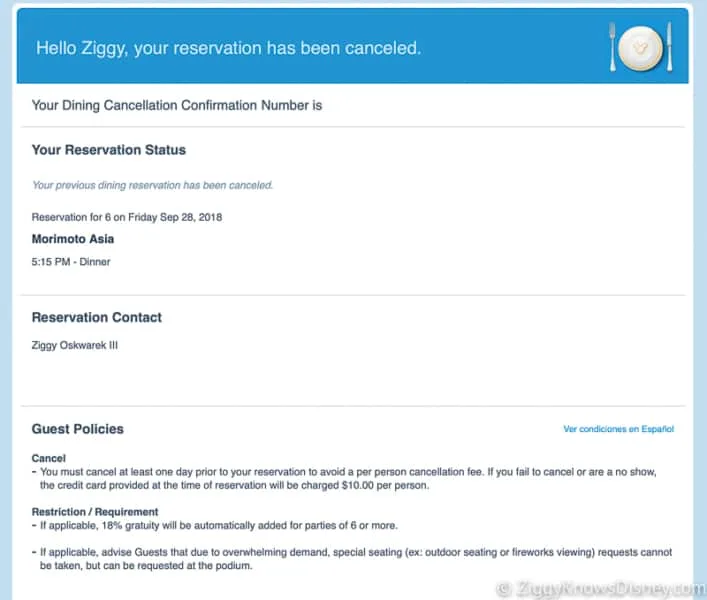Select contact name Ziggy Oskwarek III
The image size is (707, 600).
click(x=74, y=345)
